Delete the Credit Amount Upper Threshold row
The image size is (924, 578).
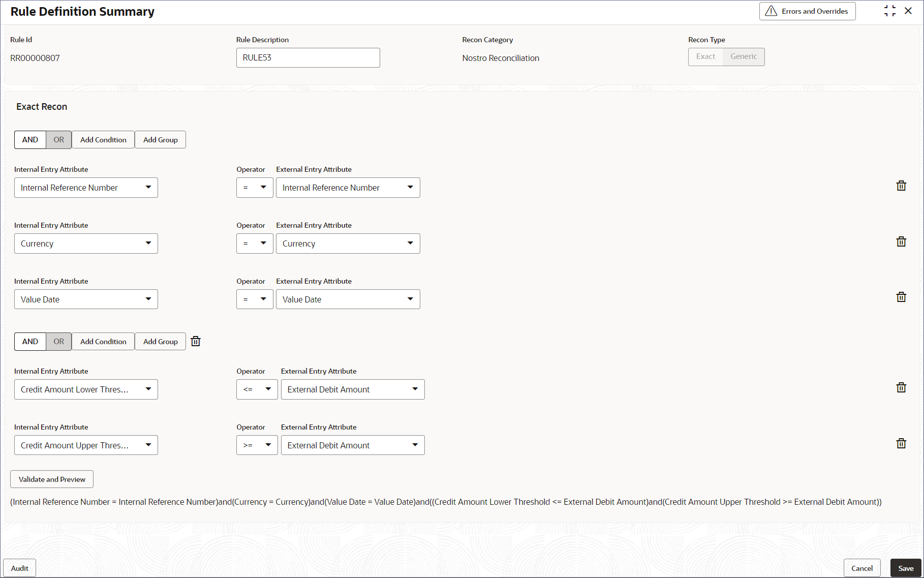[x=901, y=443]
